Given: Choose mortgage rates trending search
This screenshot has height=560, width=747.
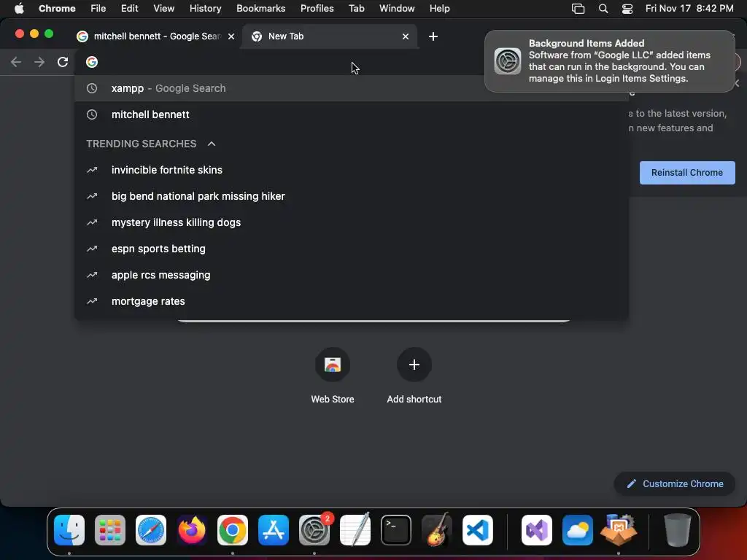Looking at the screenshot, I should 352,301.
